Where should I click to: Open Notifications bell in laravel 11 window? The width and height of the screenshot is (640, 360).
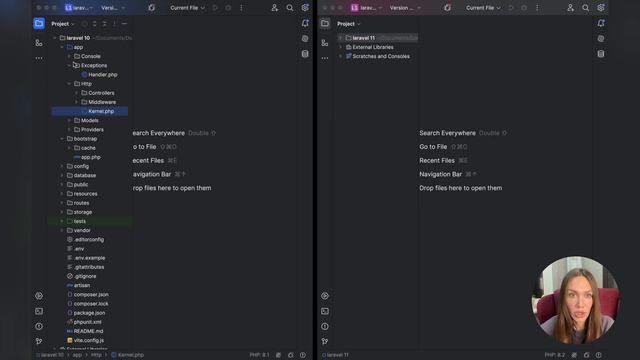coord(601,23)
